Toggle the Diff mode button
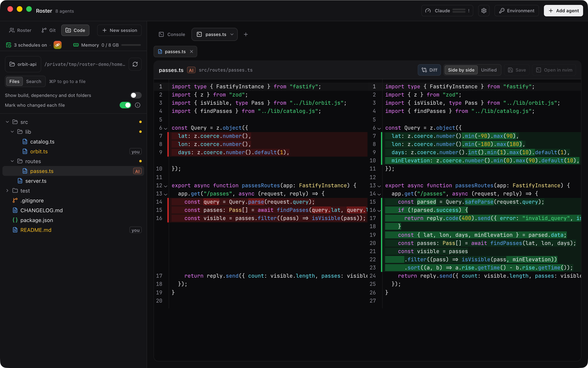This screenshot has width=588, height=368. [429, 70]
